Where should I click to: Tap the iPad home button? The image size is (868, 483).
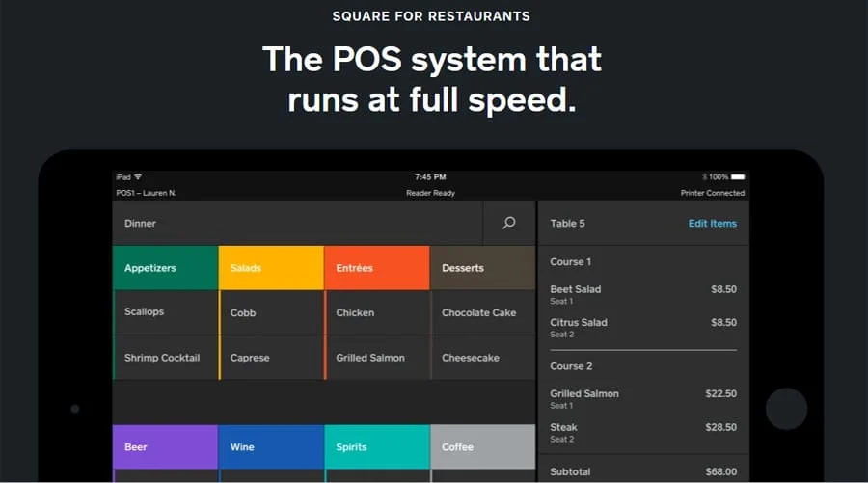point(786,409)
